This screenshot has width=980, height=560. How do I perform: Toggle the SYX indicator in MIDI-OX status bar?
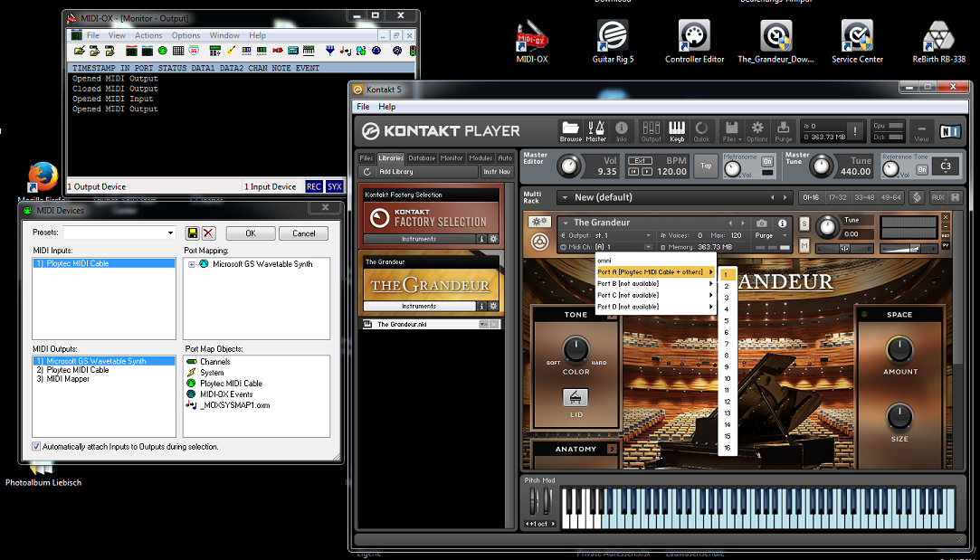(x=335, y=186)
